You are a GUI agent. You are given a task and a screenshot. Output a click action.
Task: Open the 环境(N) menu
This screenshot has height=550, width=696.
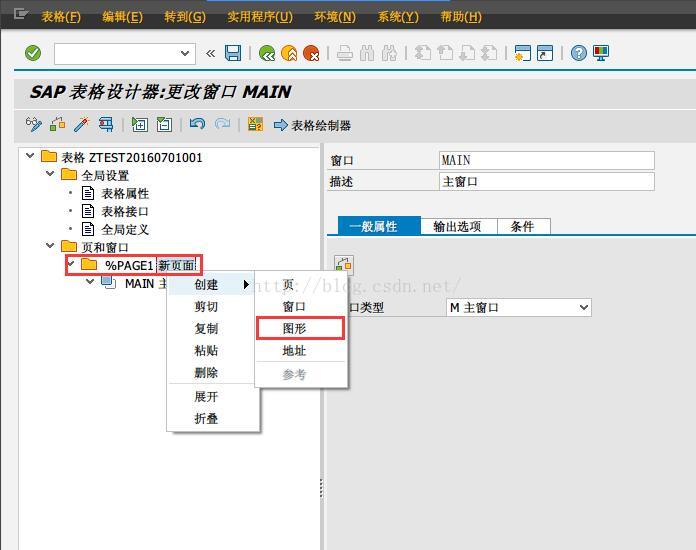click(335, 17)
